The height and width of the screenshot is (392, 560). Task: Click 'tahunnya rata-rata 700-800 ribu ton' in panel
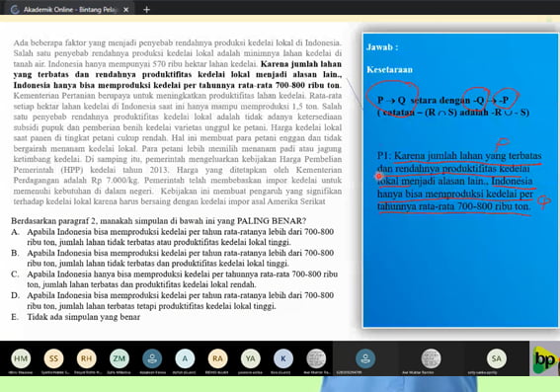pos(454,206)
